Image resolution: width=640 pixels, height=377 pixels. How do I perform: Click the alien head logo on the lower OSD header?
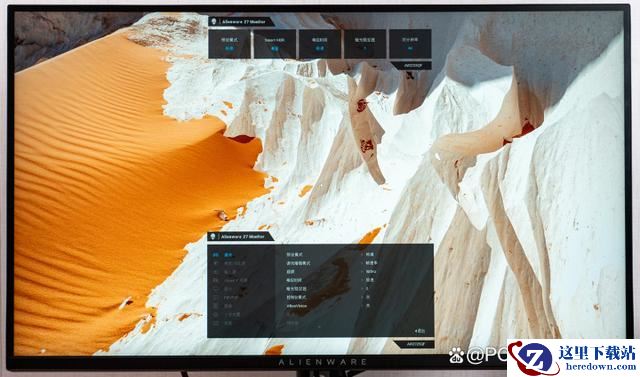pos(212,237)
